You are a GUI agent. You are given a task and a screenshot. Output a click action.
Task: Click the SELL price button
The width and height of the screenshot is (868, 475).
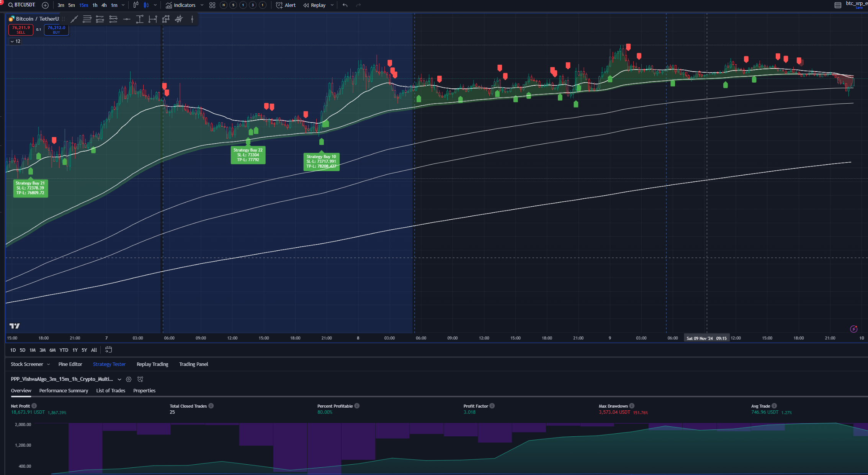tap(21, 30)
